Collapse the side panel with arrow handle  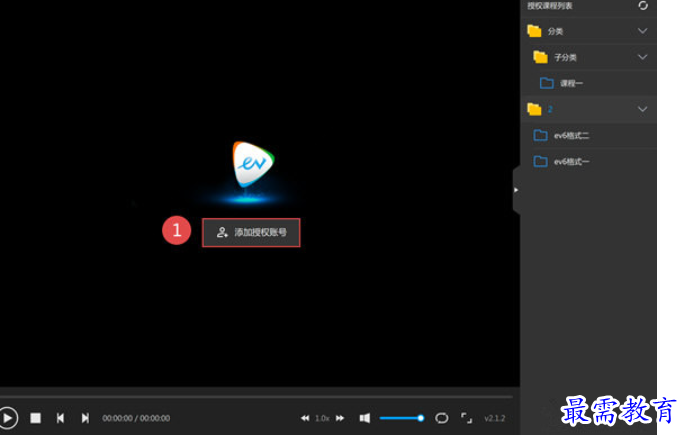(x=516, y=190)
